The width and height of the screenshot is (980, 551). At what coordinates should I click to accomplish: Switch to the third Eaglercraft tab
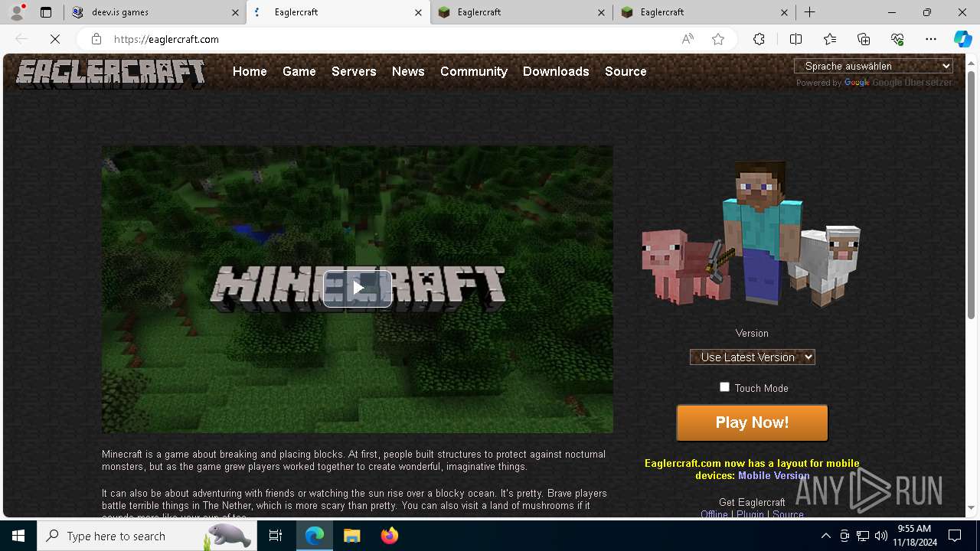521,12
